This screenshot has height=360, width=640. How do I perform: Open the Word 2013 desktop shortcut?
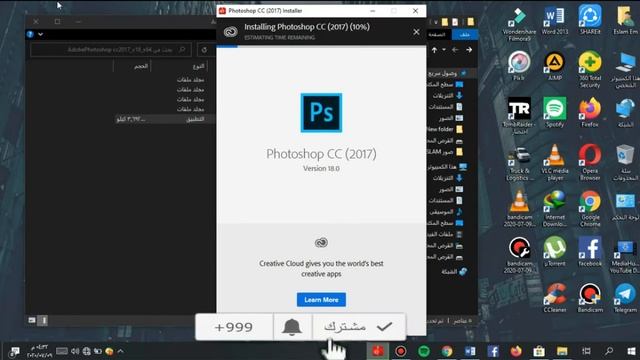coord(555,21)
